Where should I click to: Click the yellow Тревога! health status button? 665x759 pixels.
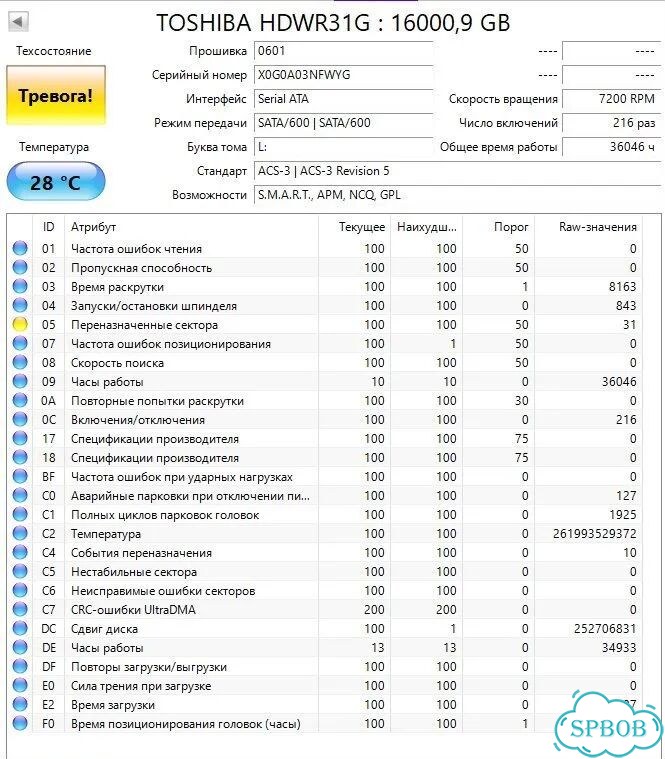point(56,95)
